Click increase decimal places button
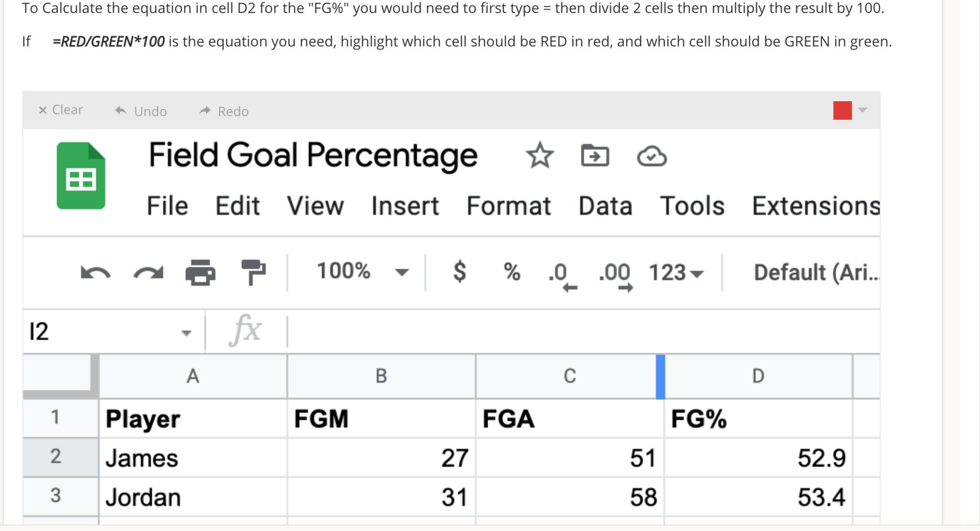This screenshot has width=980, height=531. tap(616, 275)
